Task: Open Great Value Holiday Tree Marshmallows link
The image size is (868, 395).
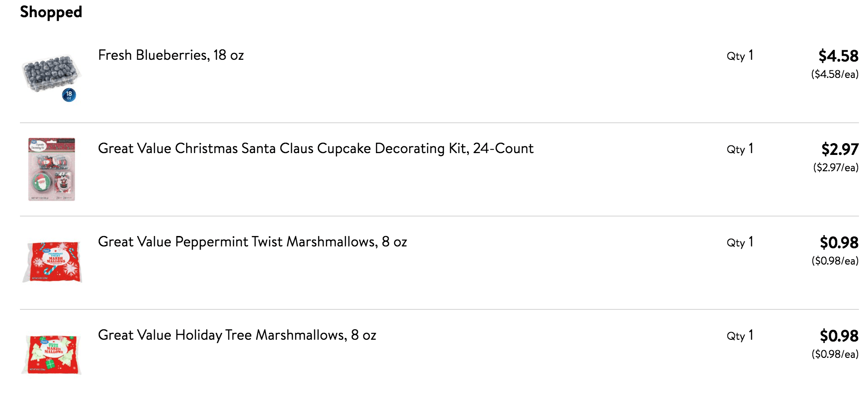Action: [x=237, y=335]
